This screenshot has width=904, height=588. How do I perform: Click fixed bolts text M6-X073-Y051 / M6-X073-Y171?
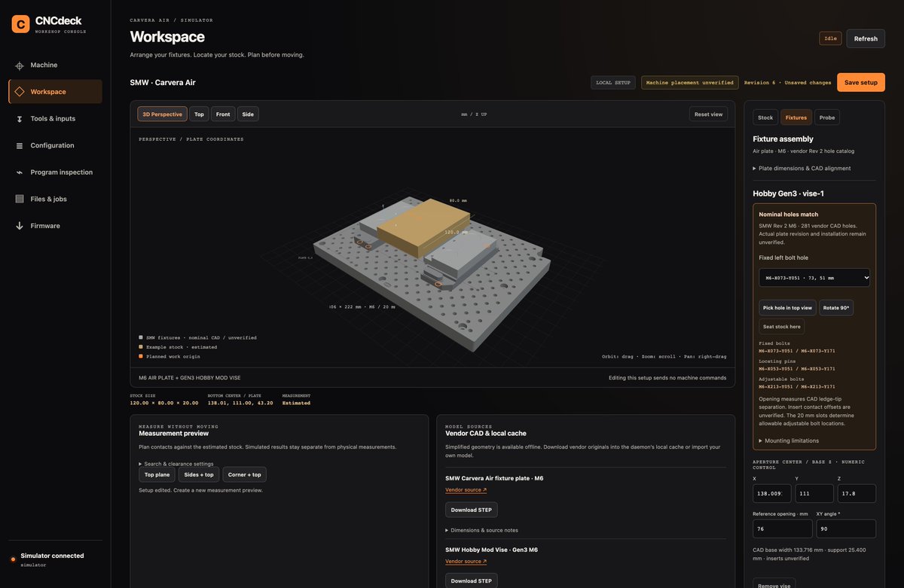point(796,351)
